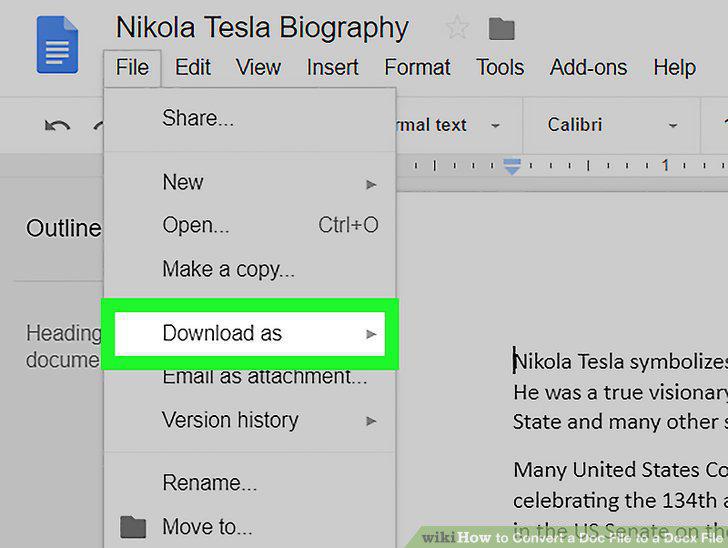Choose Share... from the File menu

coord(250,118)
